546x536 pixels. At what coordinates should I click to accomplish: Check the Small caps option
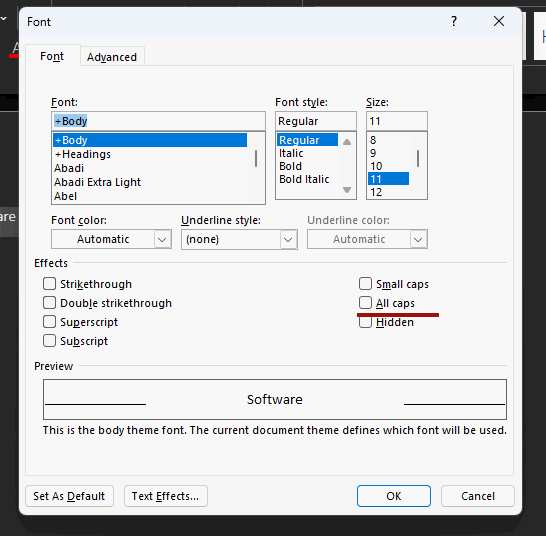click(365, 284)
